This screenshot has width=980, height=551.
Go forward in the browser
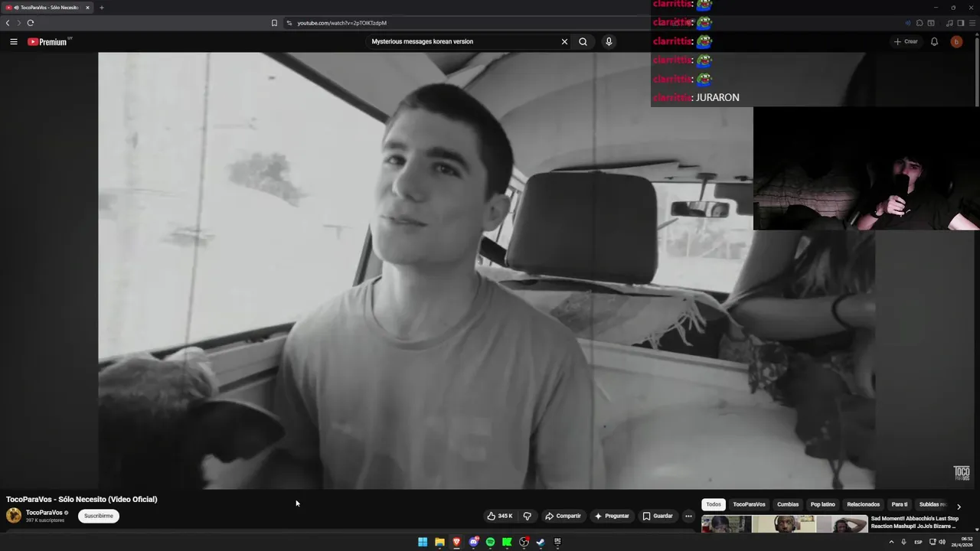(x=19, y=23)
